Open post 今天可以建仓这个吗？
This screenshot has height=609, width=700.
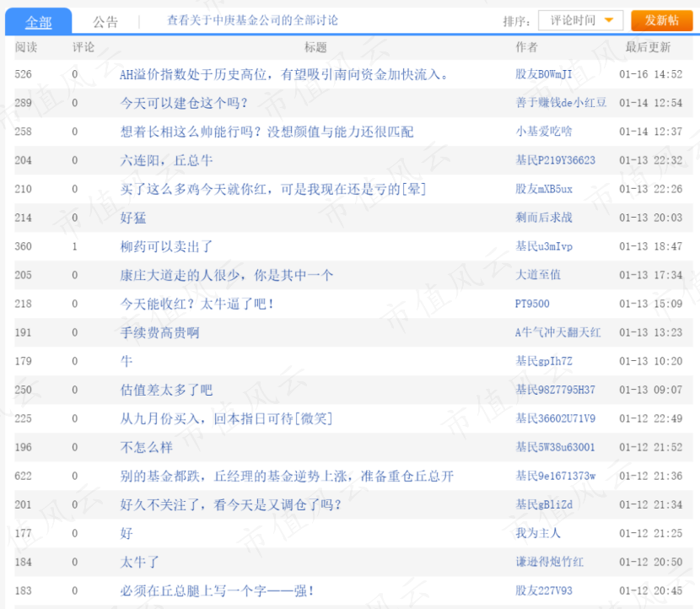[184, 103]
